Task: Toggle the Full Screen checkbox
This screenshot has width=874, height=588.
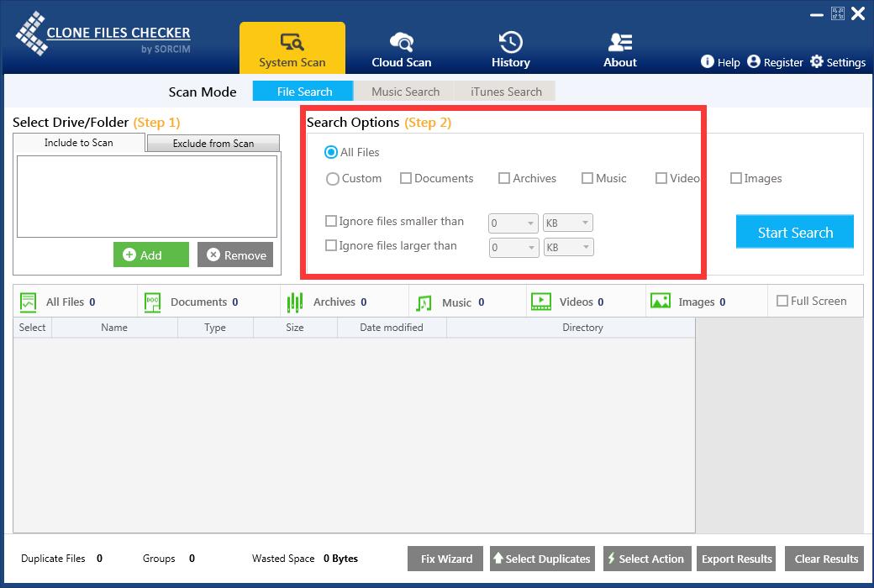Action: pos(782,301)
